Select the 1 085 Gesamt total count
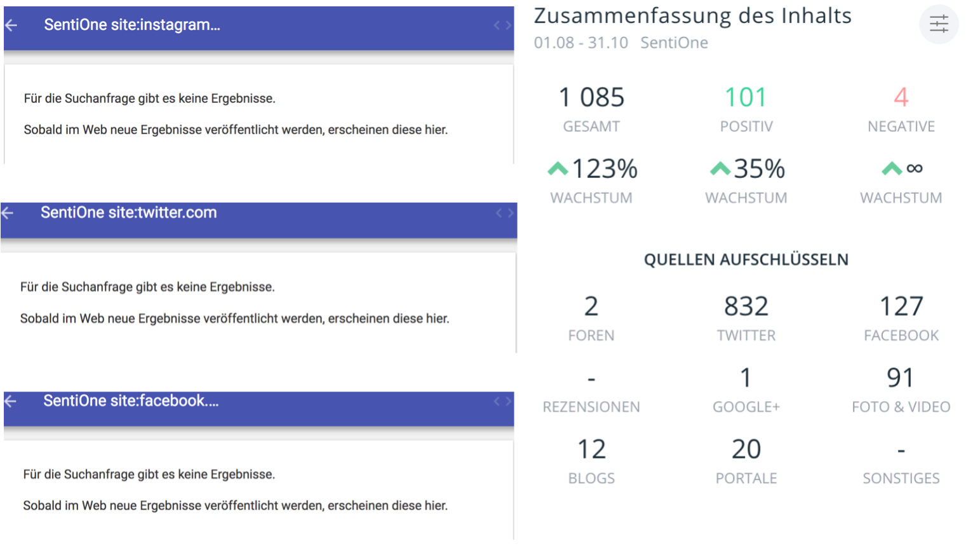 click(591, 98)
